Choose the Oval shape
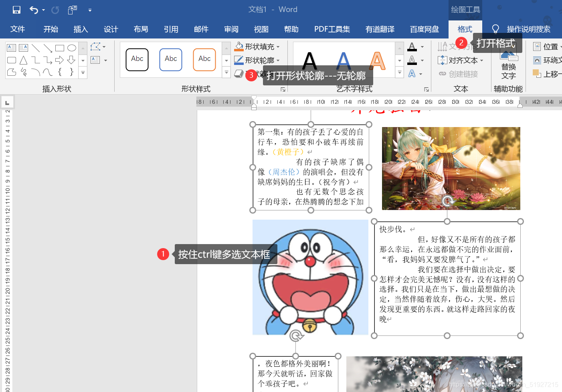 click(x=72, y=48)
